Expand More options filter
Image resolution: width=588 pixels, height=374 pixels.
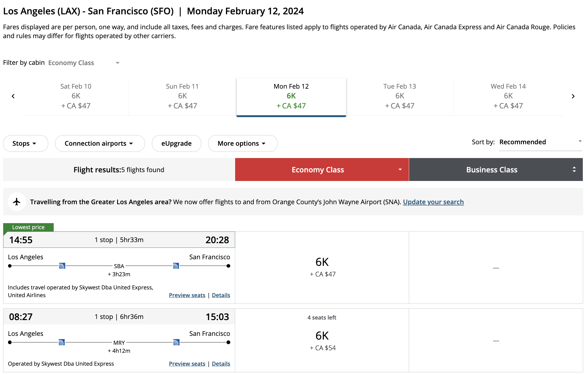pos(242,143)
